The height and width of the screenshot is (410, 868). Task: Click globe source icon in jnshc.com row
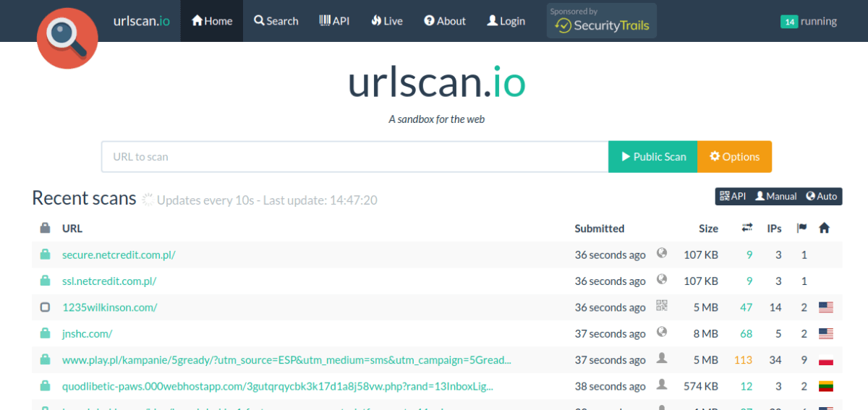click(x=661, y=332)
